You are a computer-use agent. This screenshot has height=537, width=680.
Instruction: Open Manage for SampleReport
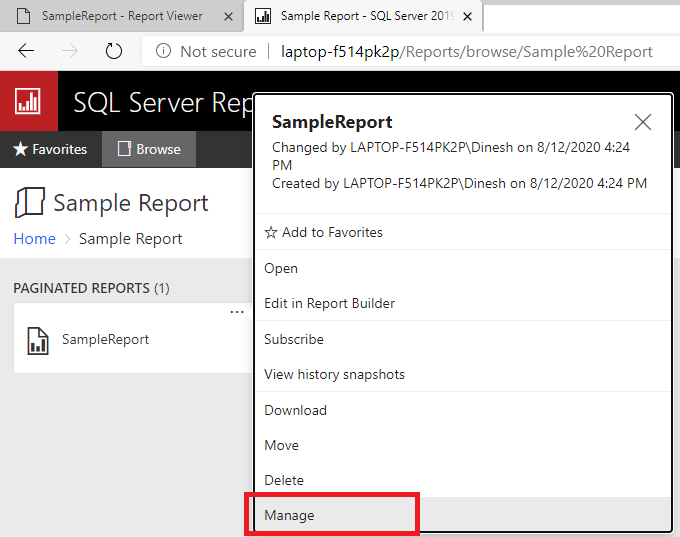(x=289, y=515)
